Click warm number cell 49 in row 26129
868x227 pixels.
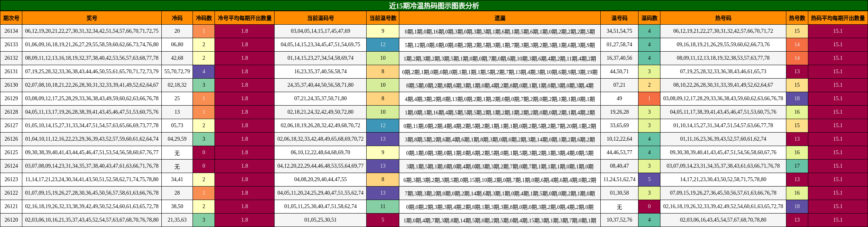tap(619, 99)
